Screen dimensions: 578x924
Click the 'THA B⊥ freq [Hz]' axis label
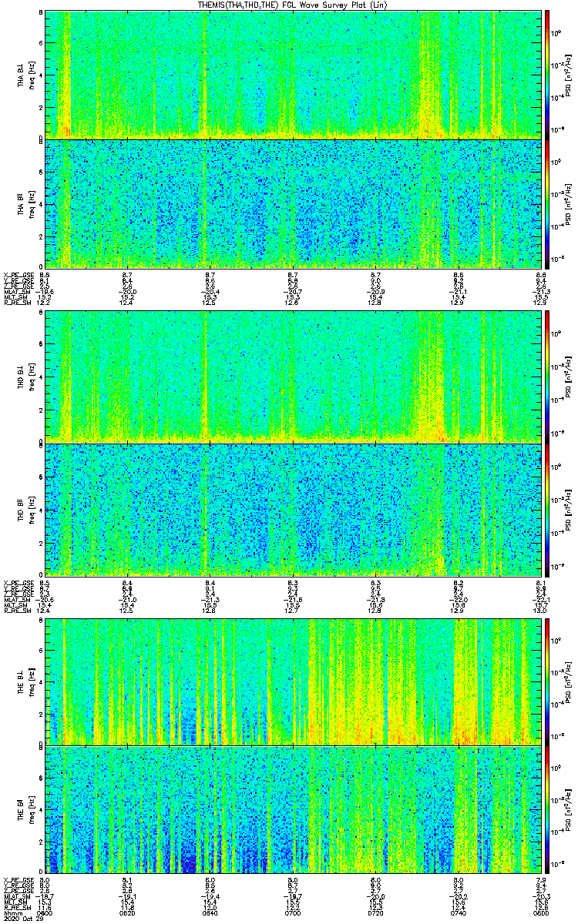click(x=25, y=74)
